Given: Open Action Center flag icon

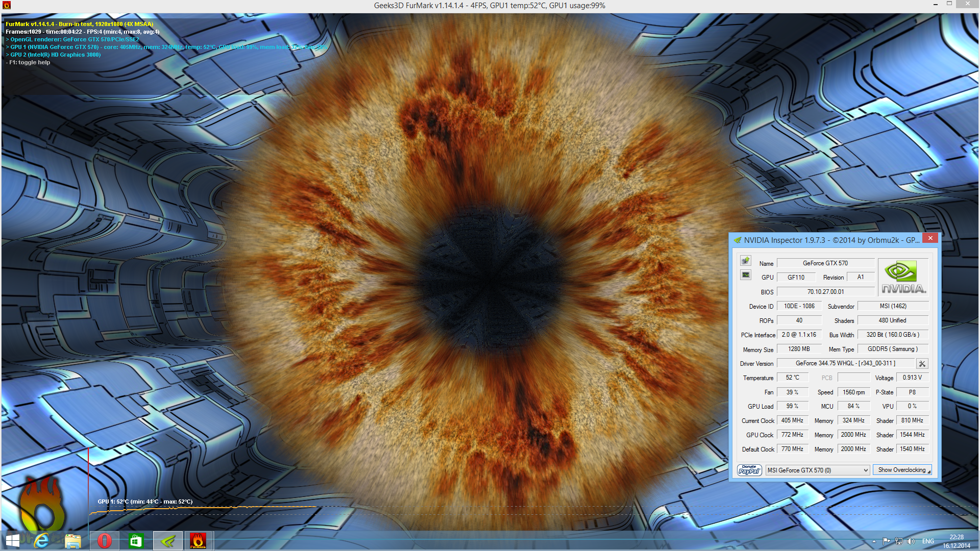Looking at the screenshot, I should 886,541.
